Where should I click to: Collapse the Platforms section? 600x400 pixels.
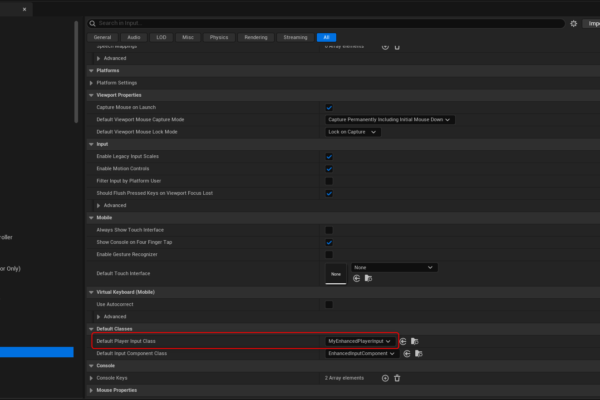91,71
